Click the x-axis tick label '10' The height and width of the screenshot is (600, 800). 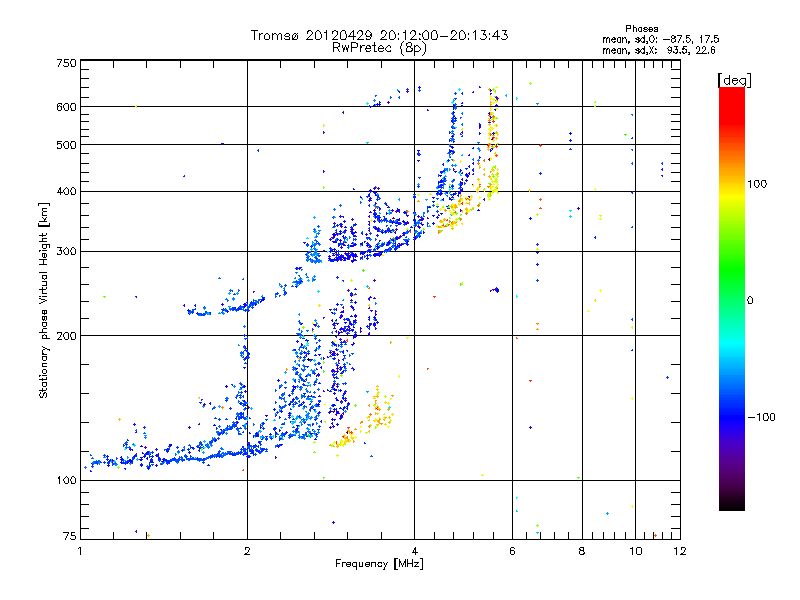pyautogui.click(x=635, y=551)
